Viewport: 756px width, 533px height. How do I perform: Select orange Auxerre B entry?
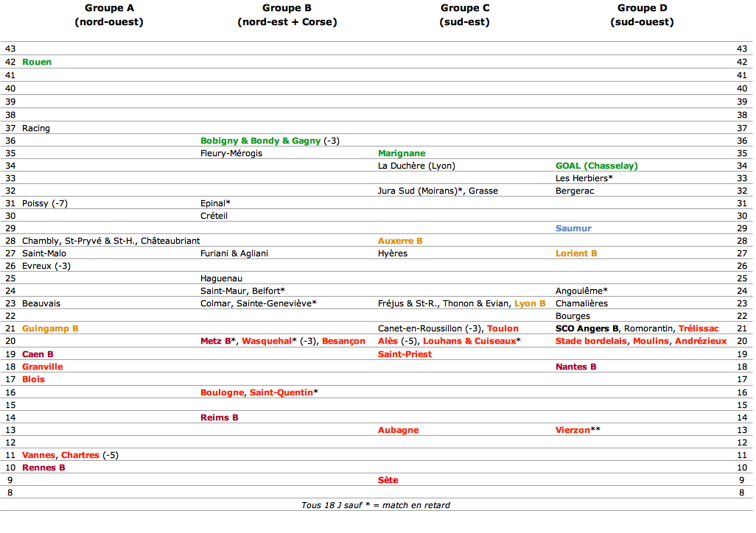[x=400, y=241]
